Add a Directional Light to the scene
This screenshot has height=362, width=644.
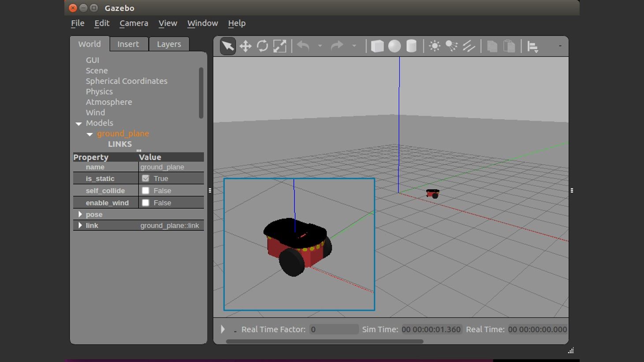click(x=468, y=46)
